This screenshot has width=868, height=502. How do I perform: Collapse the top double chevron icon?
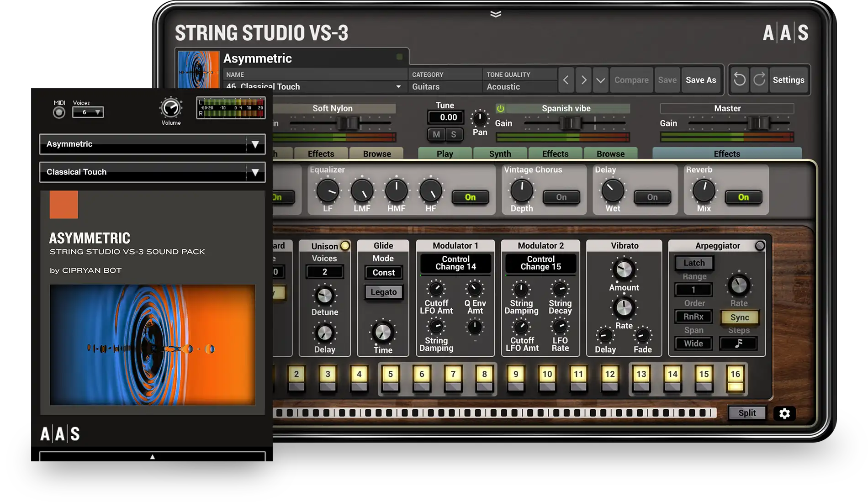(x=496, y=14)
